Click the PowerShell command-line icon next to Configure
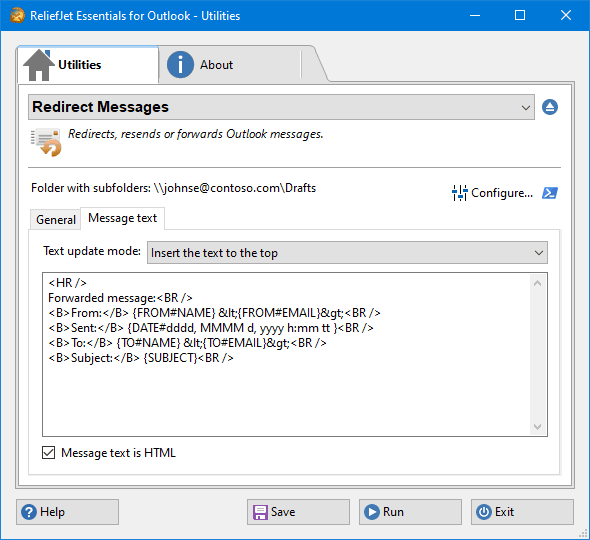 [550, 193]
